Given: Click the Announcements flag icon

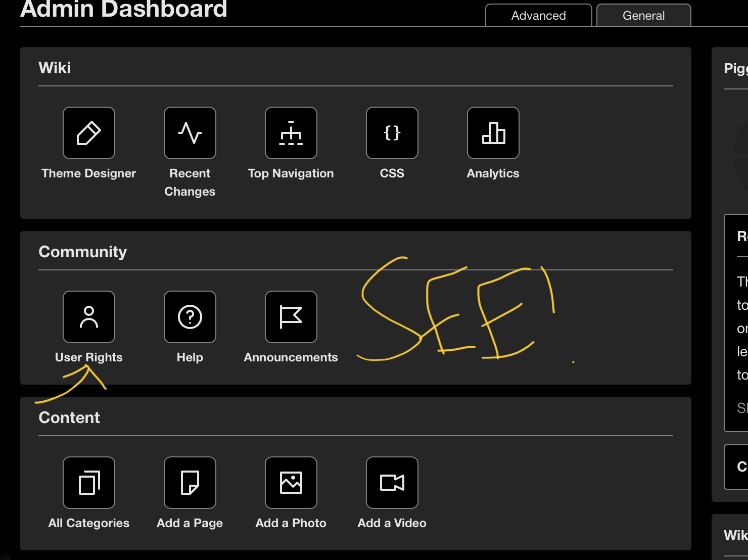Looking at the screenshot, I should (291, 317).
